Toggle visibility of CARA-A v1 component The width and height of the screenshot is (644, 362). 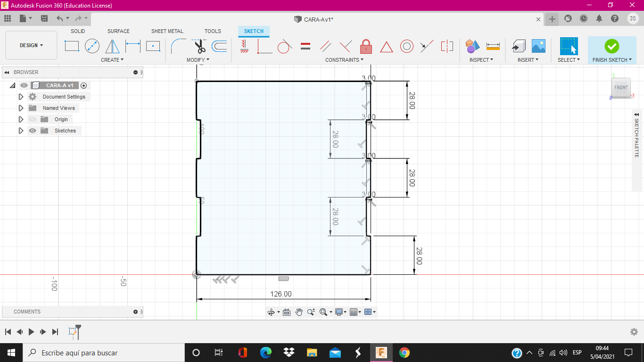click(x=24, y=85)
